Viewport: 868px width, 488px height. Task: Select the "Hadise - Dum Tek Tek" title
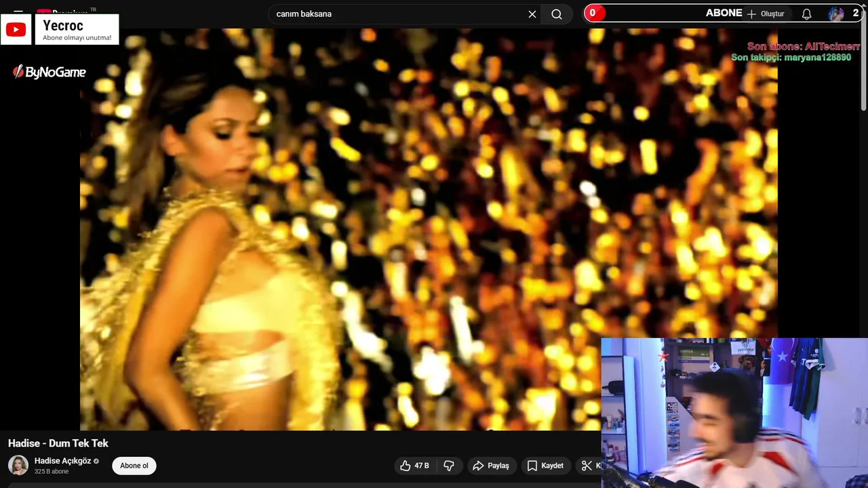tap(58, 443)
